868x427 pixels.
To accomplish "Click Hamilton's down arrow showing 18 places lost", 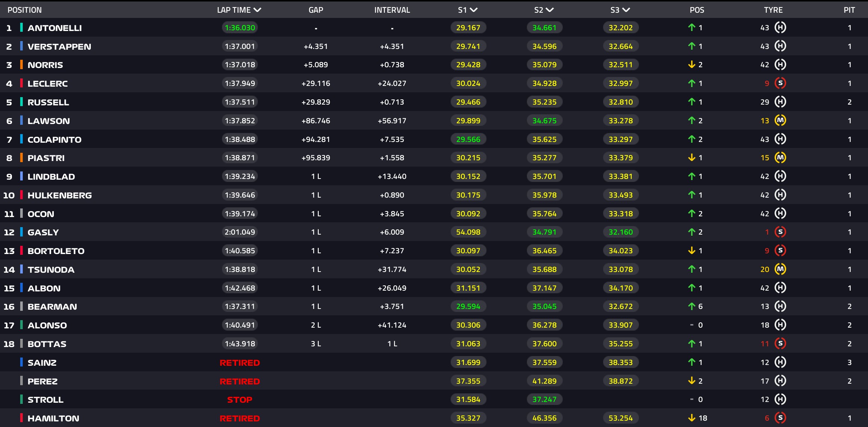I will (692, 418).
